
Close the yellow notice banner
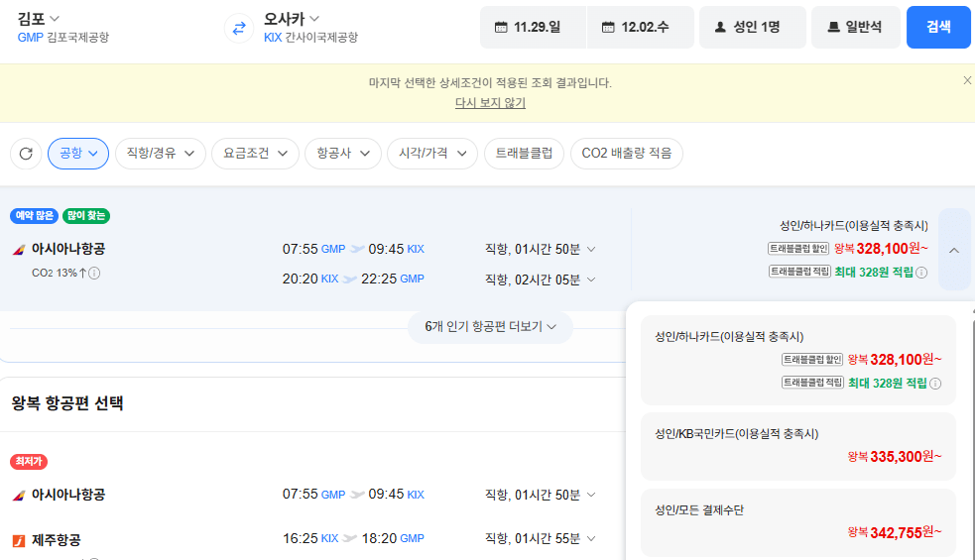(967, 80)
